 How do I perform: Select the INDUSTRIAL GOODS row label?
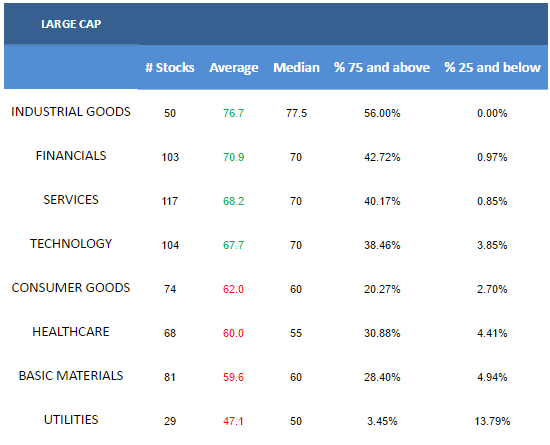tap(71, 112)
